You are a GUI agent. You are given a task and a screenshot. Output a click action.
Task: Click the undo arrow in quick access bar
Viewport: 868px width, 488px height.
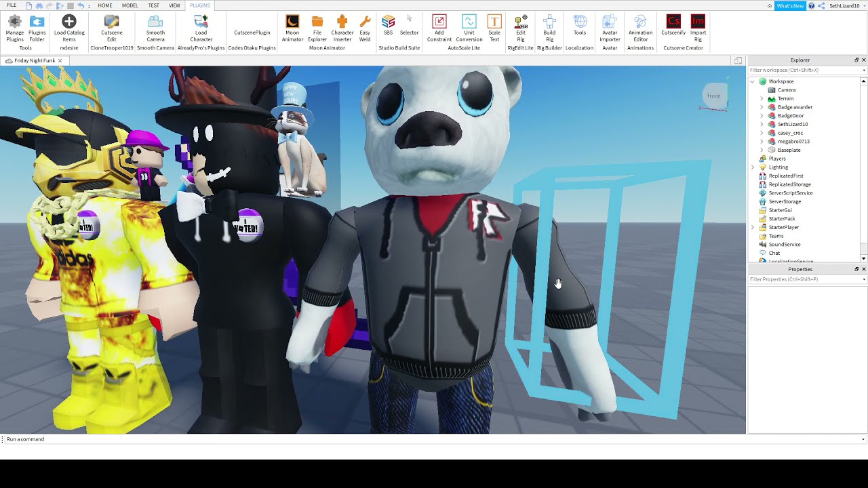click(x=80, y=5)
